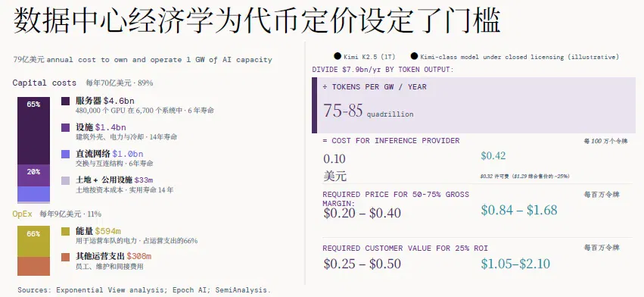The width and height of the screenshot is (644, 297).
Task: Click the = COST FOR INFERENCE PROVIDER heading
Action: coord(391,141)
